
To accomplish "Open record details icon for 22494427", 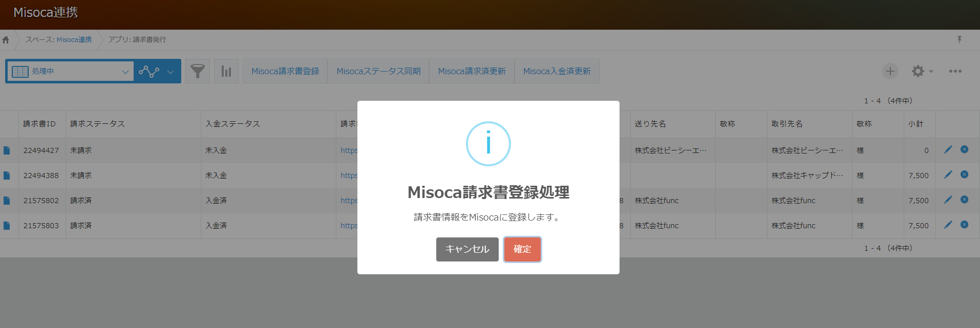I will tap(7, 150).
